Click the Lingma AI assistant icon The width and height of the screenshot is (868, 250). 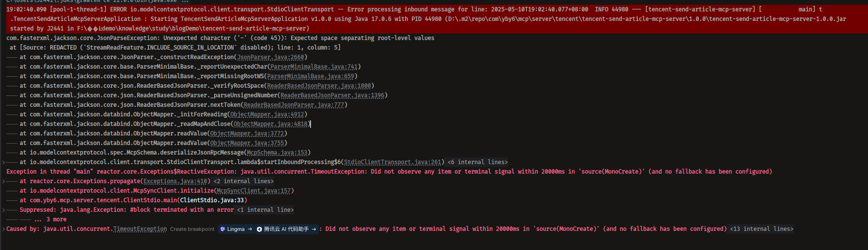222,229
